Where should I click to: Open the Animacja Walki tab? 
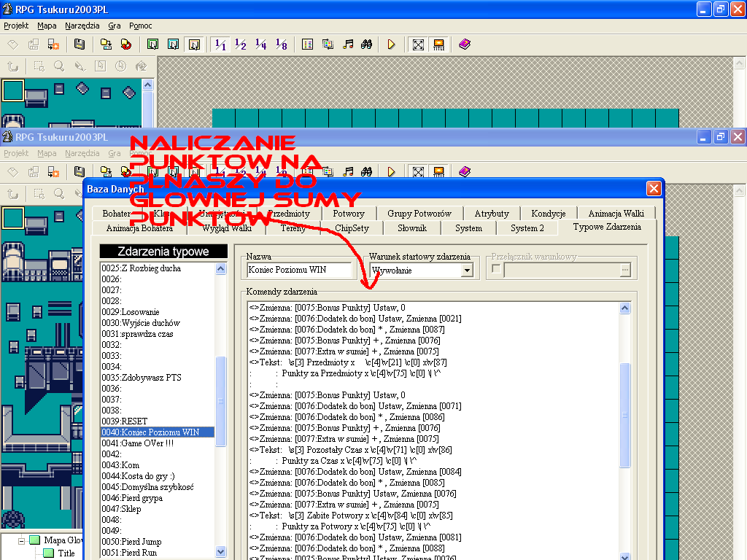[x=616, y=214]
